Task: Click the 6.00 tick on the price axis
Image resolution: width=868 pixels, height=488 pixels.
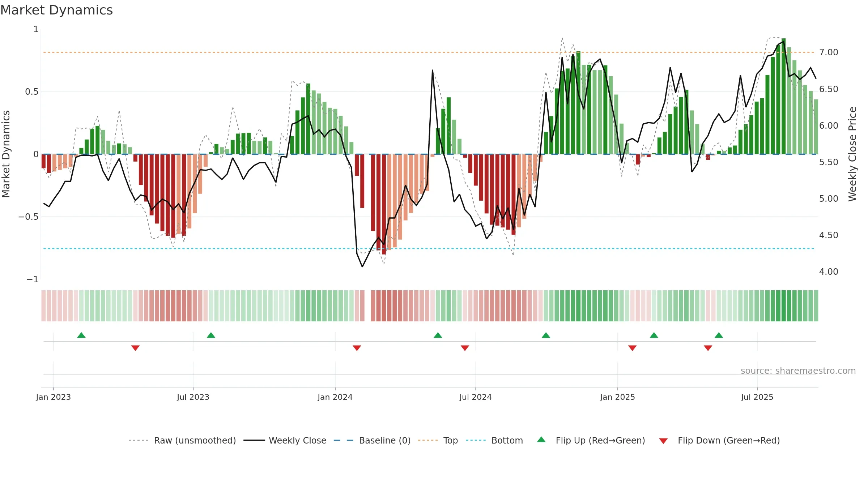Action: coord(829,125)
